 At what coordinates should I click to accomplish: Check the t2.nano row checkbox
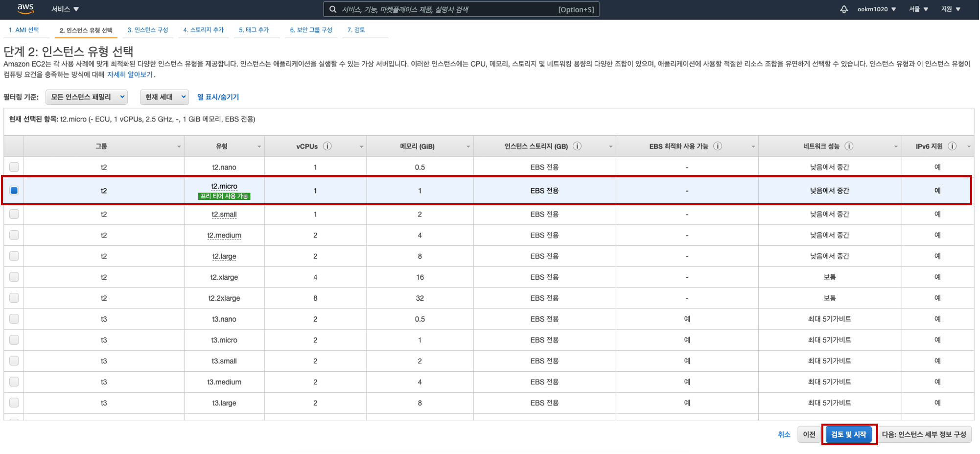pyautogui.click(x=14, y=167)
